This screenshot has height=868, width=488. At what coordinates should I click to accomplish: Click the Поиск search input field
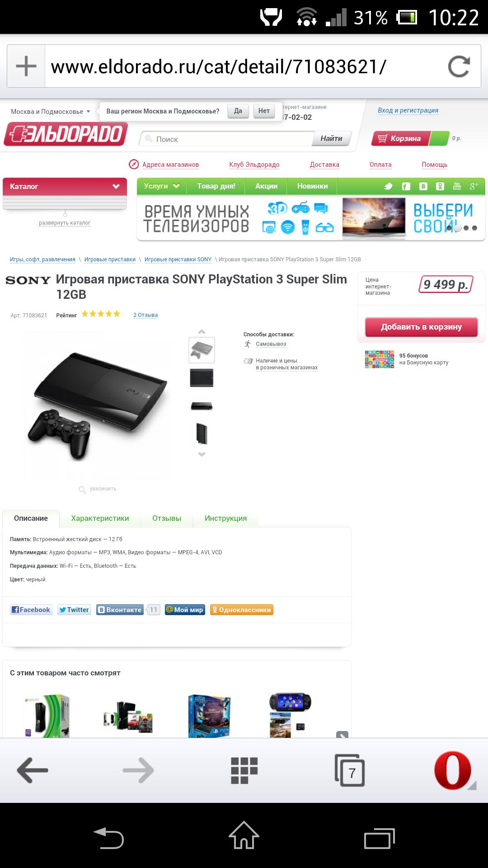[x=226, y=139]
